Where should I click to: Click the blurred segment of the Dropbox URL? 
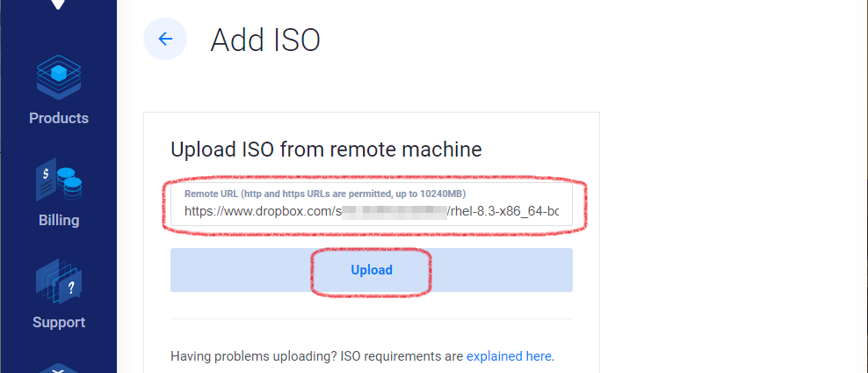394,211
